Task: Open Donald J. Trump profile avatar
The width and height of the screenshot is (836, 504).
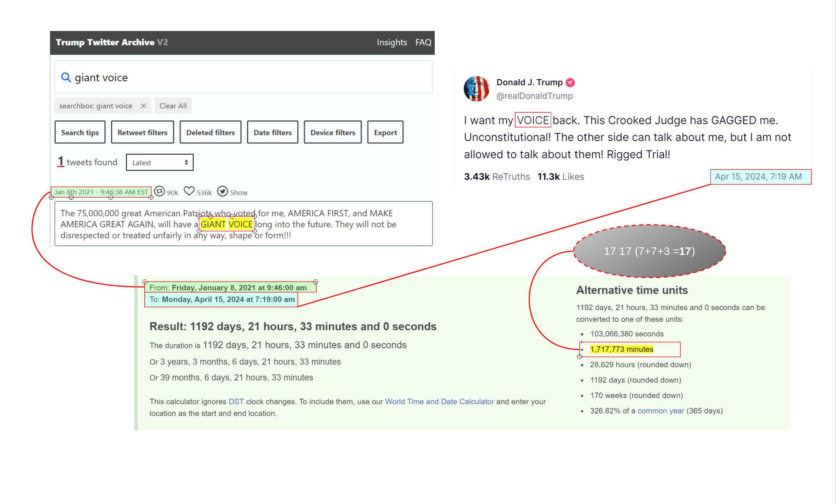Action: (476, 89)
